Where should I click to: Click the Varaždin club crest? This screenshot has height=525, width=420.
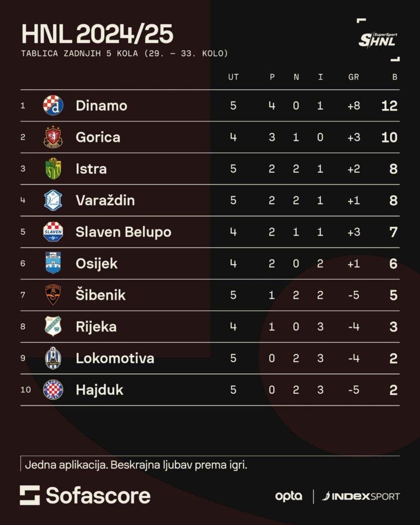(x=53, y=200)
